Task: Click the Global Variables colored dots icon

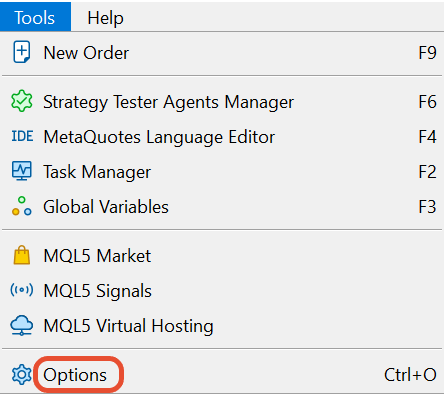Action: click(x=22, y=206)
